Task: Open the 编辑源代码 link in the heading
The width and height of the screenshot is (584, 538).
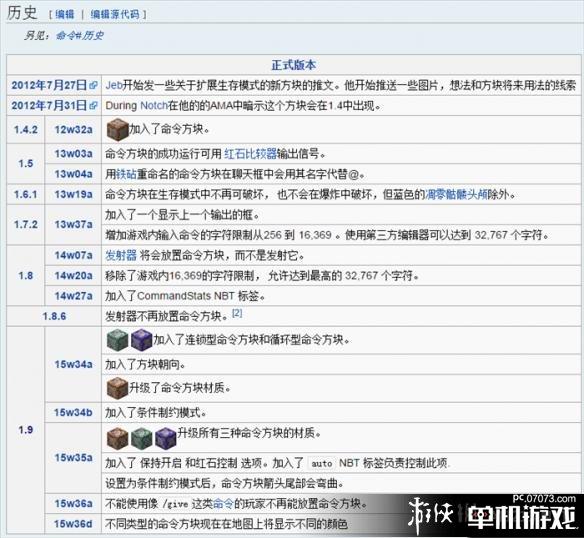Action: point(115,15)
